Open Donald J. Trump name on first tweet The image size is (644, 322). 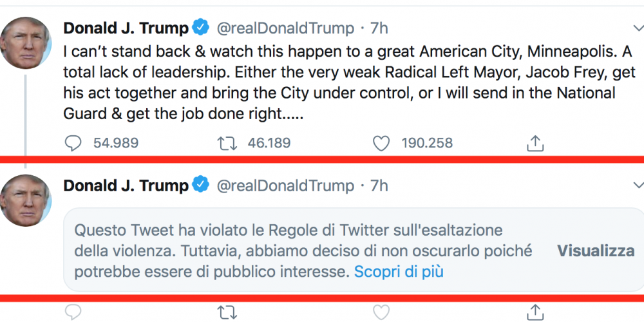click(126, 28)
